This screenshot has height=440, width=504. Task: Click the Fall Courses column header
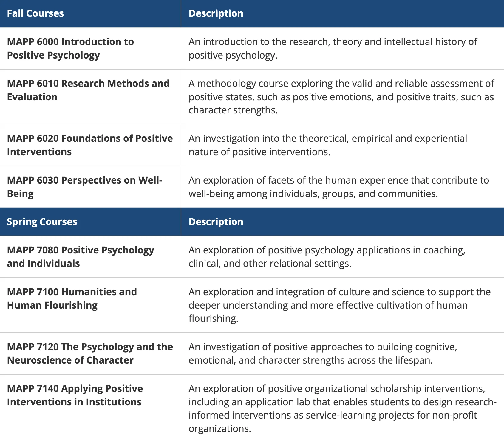35,13
